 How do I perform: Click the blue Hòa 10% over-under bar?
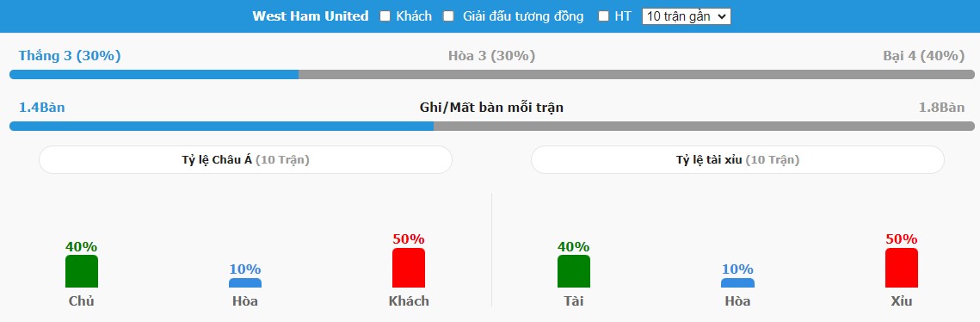(x=737, y=283)
